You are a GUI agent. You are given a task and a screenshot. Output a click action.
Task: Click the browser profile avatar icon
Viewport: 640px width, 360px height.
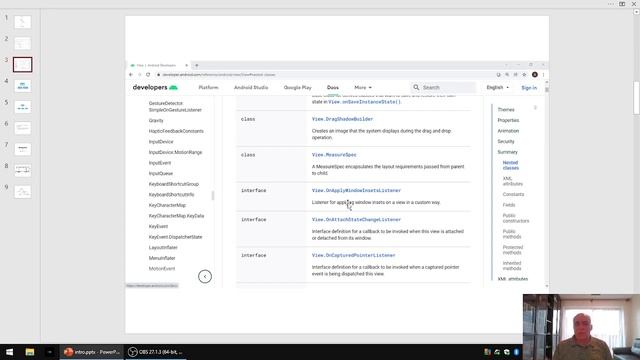coord(535,75)
